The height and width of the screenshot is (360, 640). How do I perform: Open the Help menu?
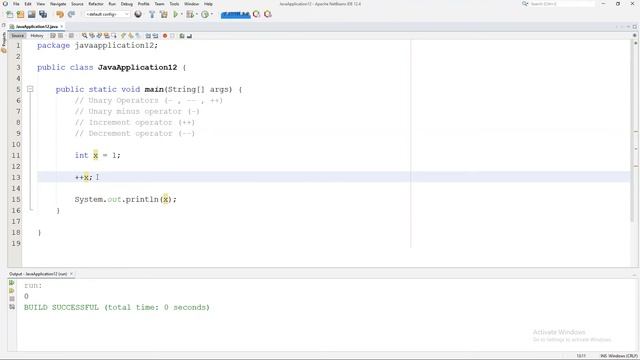pyautogui.click(x=208, y=4)
